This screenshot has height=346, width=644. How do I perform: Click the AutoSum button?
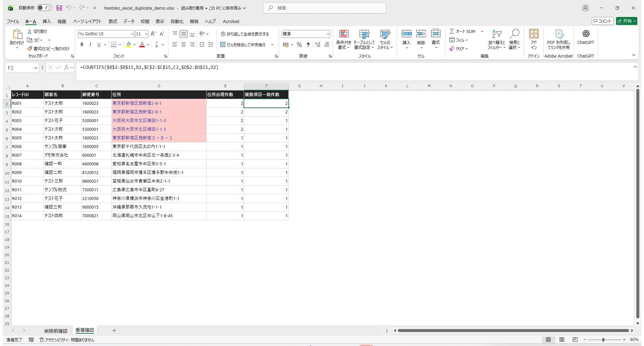click(x=463, y=31)
